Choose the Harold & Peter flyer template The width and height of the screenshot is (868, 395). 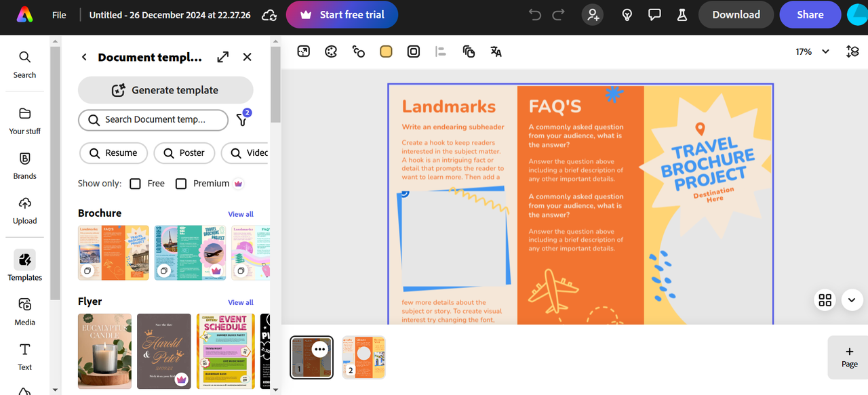click(164, 351)
